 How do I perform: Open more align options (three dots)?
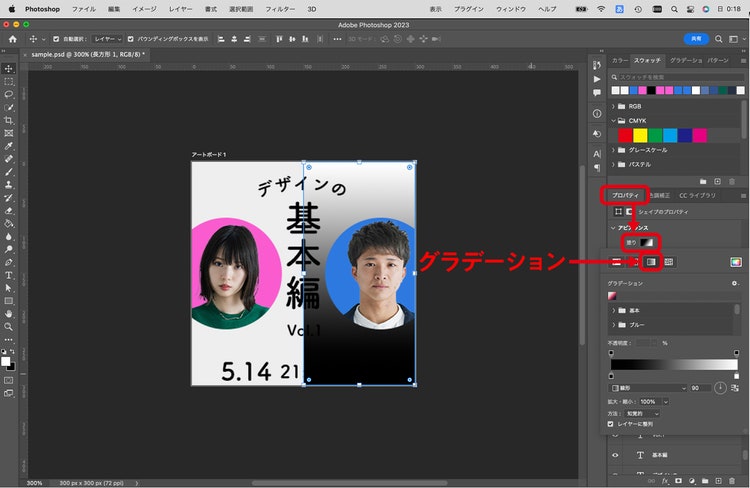coord(337,39)
